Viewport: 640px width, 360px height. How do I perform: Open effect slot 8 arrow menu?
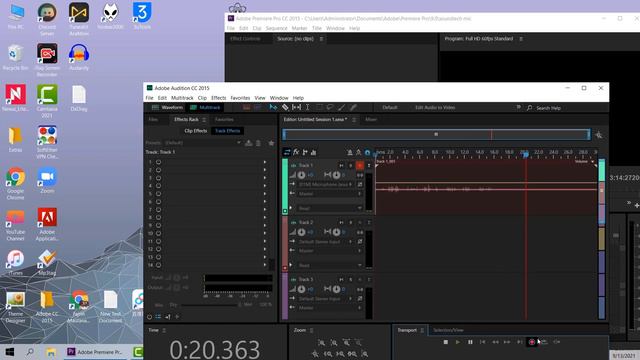coord(265,218)
